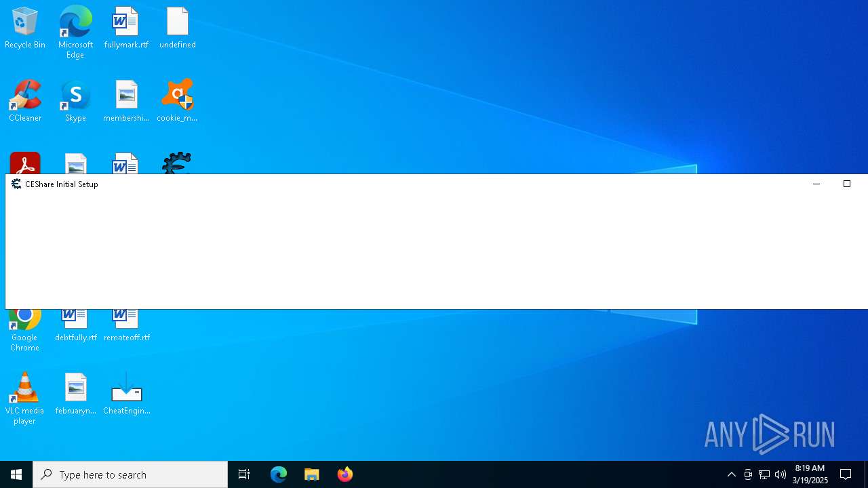Screen dimensions: 868x488
Task: Open Task View on the taskbar
Action: click(x=244, y=474)
